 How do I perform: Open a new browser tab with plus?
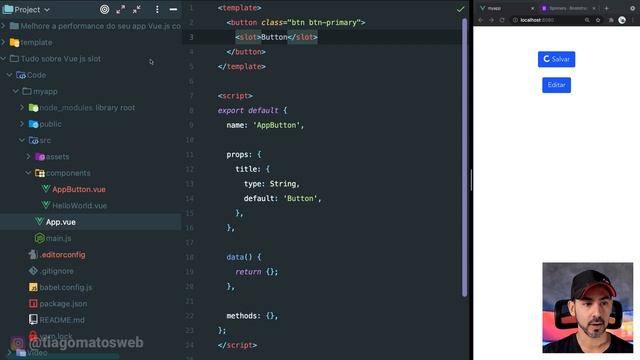[x=606, y=8]
